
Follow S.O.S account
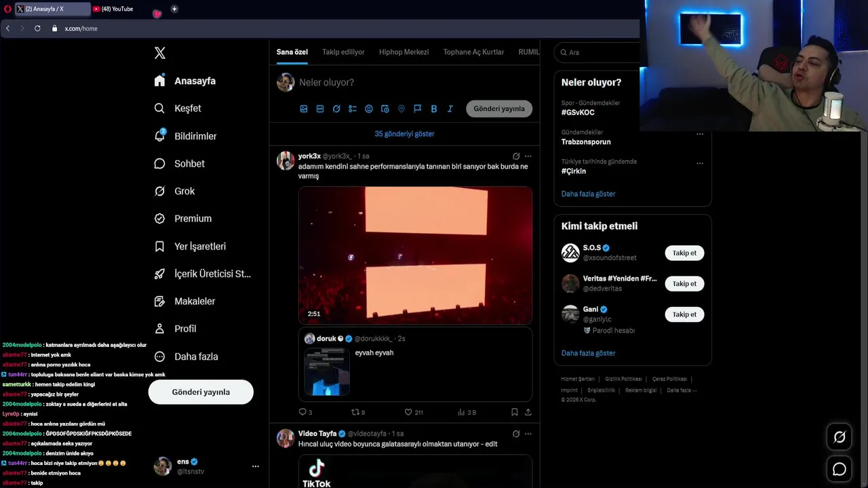point(684,253)
